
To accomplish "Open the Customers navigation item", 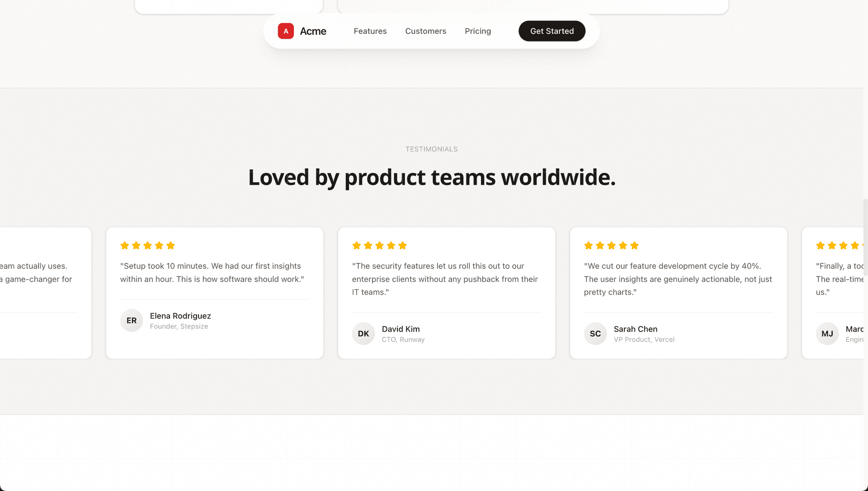I will 425,31.
